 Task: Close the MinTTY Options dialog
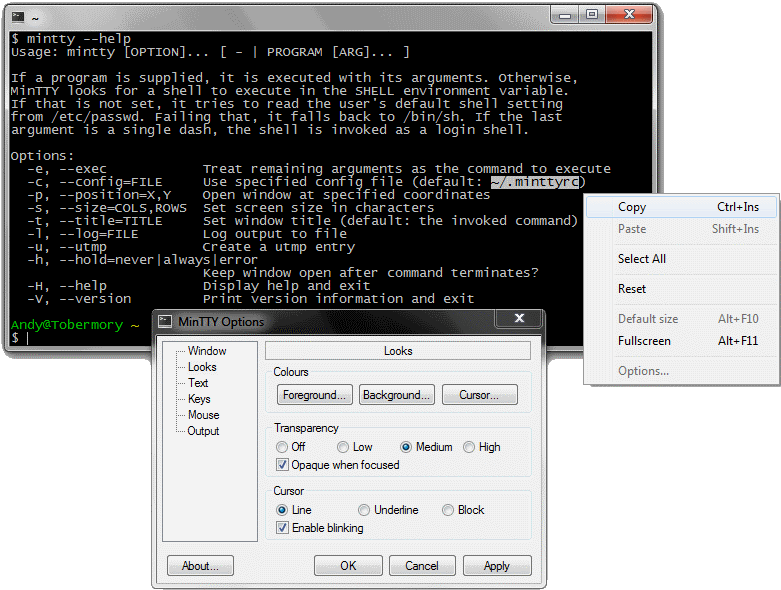pos(519,318)
